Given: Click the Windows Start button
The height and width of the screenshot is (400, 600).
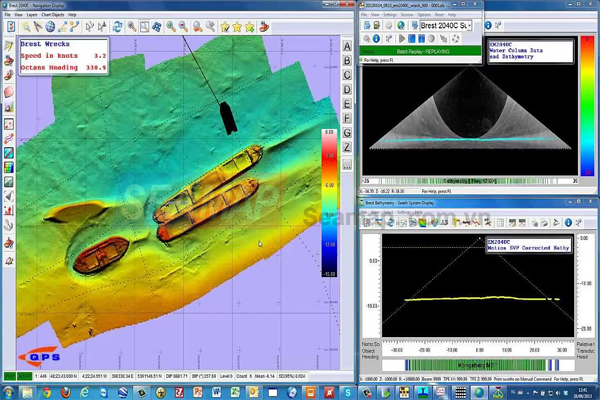Looking at the screenshot, I should pyautogui.click(x=10, y=392).
